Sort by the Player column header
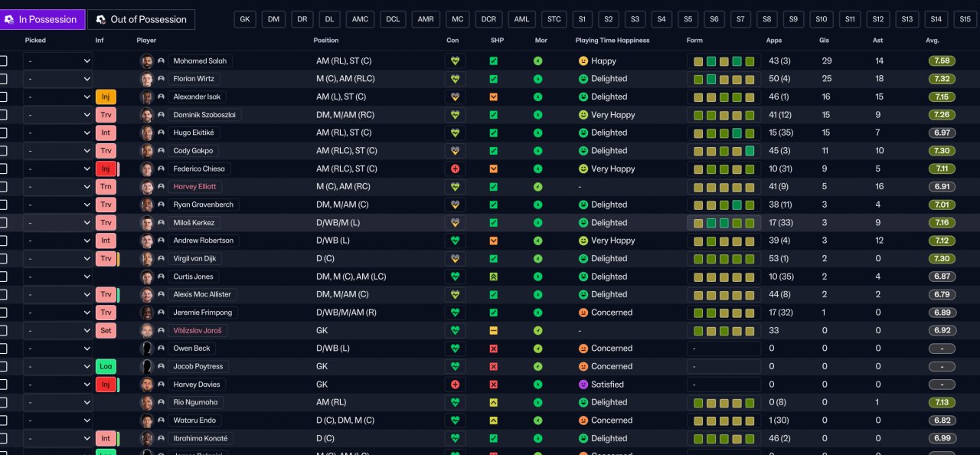 (146, 40)
